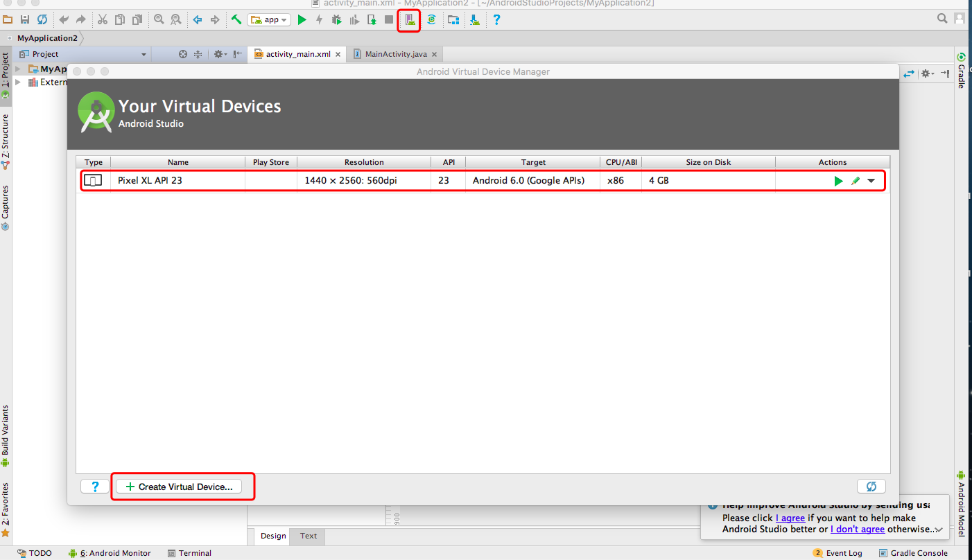Apply changes with the lightning bolt icon

click(320, 19)
